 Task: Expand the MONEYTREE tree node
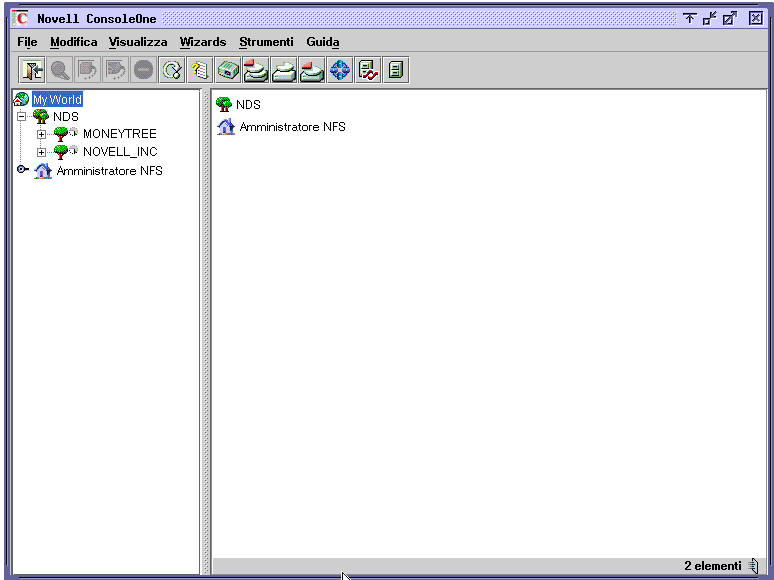pyautogui.click(x=41, y=135)
